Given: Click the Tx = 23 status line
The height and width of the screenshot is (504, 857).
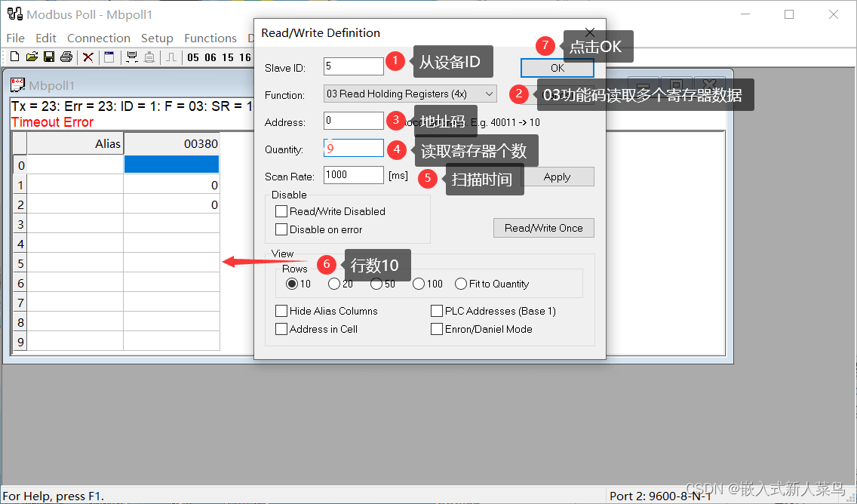Looking at the screenshot, I should 132,106.
